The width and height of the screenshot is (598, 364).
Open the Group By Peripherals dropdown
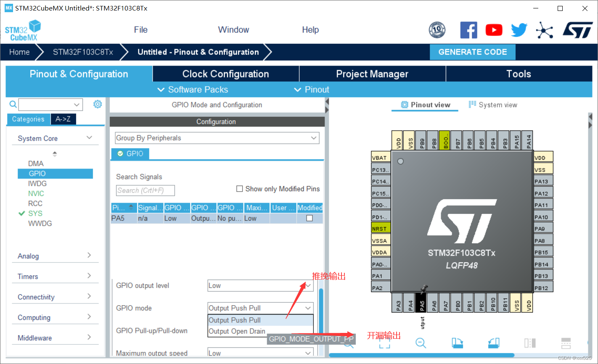coord(217,138)
